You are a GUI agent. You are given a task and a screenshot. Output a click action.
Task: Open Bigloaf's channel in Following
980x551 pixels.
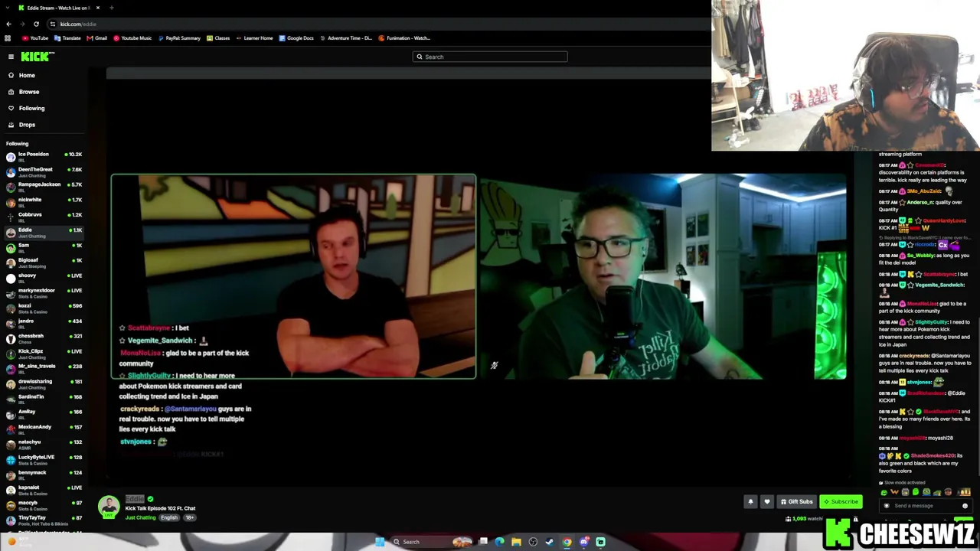(x=46, y=263)
